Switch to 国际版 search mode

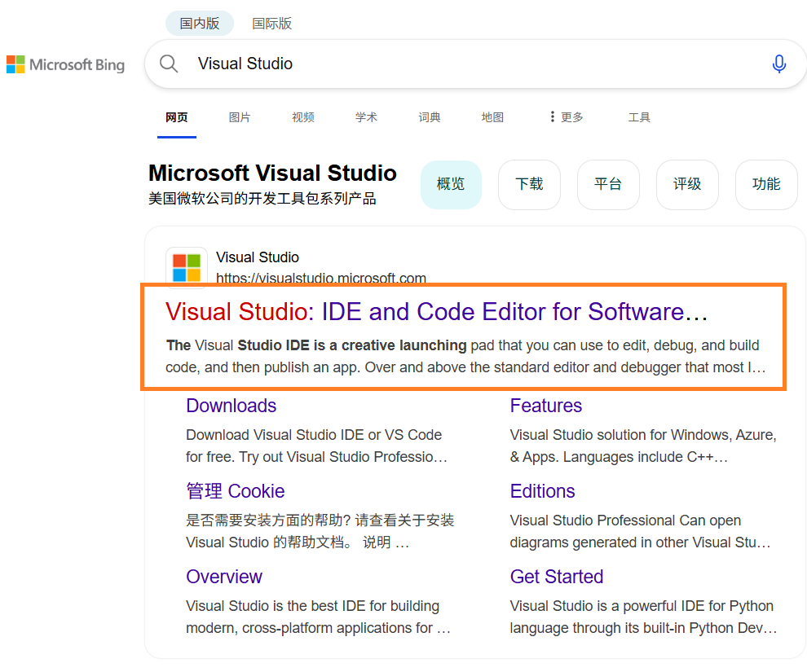coord(271,24)
